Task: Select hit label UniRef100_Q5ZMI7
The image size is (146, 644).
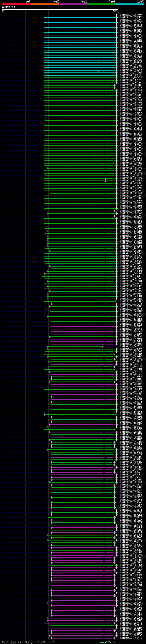Action: coord(131,93)
